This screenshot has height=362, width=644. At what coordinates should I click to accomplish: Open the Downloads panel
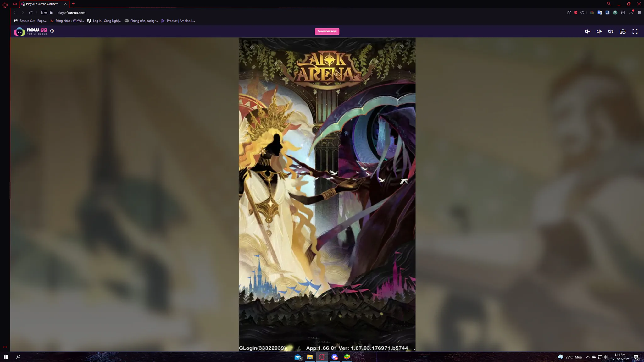coord(631,13)
